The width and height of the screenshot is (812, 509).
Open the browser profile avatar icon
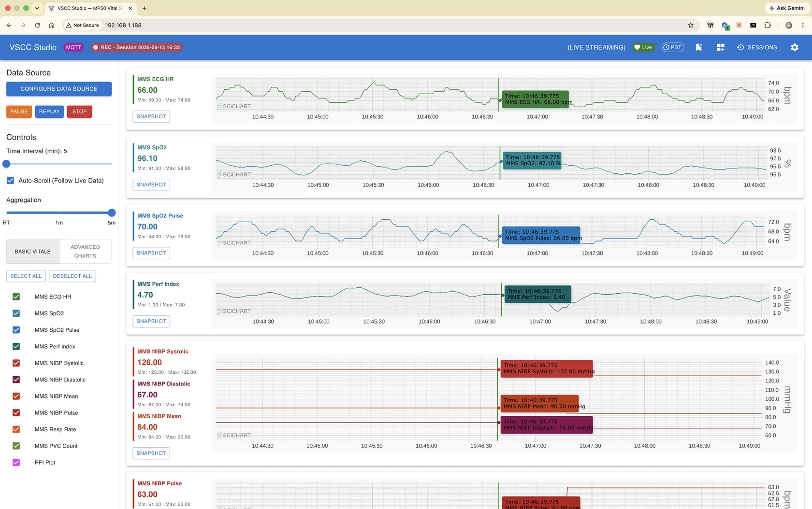tap(789, 25)
